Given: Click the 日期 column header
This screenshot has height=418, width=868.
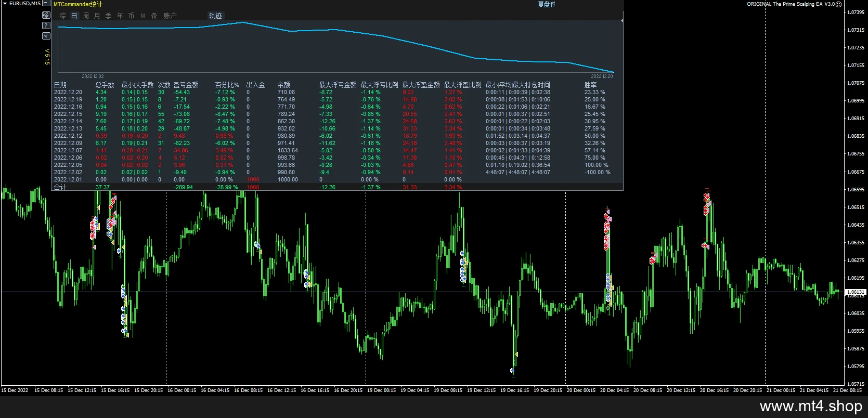Looking at the screenshot, I should click(60, 85).
